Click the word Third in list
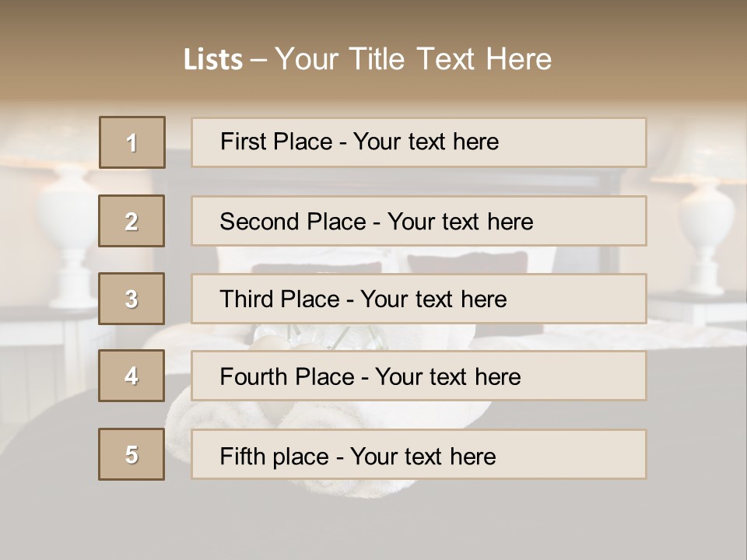The width and height of the screenshot is (747, 560). (246, 299)
